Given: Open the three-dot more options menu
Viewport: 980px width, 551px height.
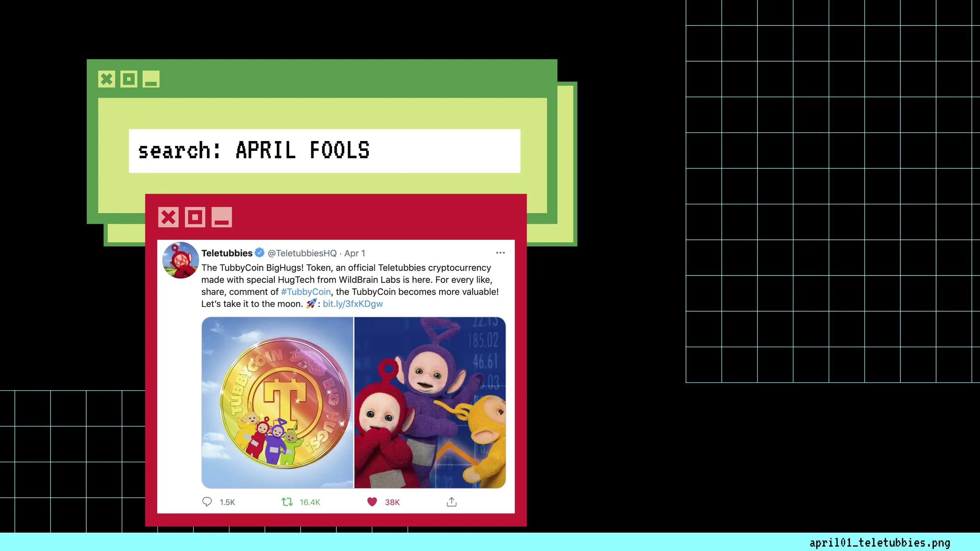Looking at the screenshot, I should click(x=500, y=253).
